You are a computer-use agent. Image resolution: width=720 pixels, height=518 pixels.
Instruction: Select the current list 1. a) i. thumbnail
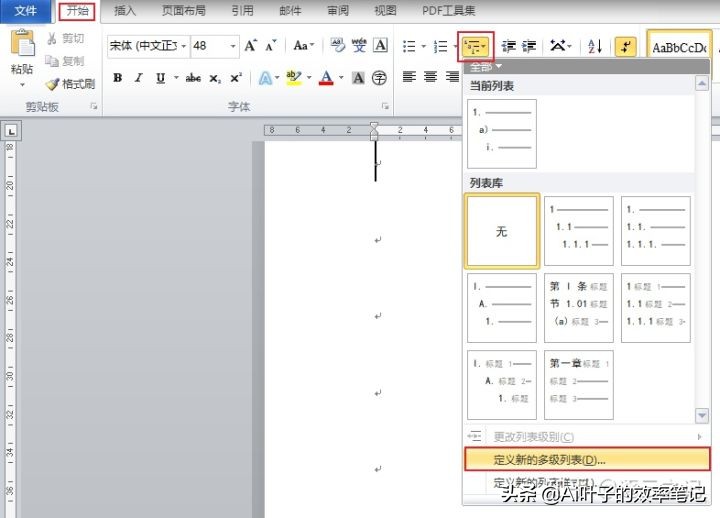(502, 134)
